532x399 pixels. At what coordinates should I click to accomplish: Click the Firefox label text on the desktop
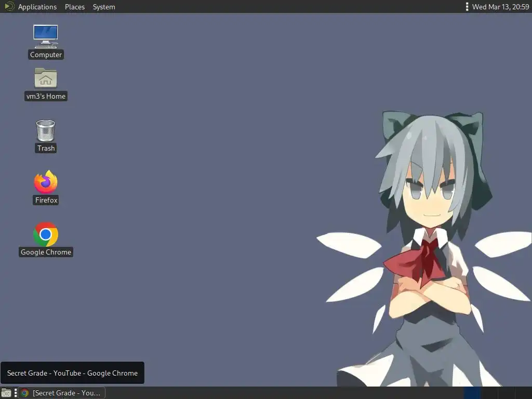(x=46, y=200)
